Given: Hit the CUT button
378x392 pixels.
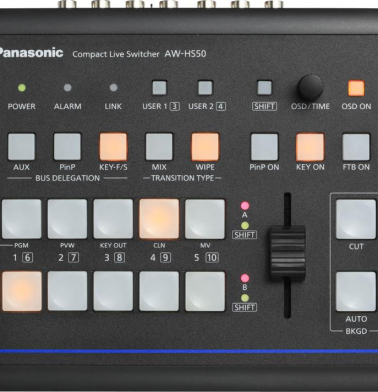Looking at the screenshot, I should (x=356, y=219).
